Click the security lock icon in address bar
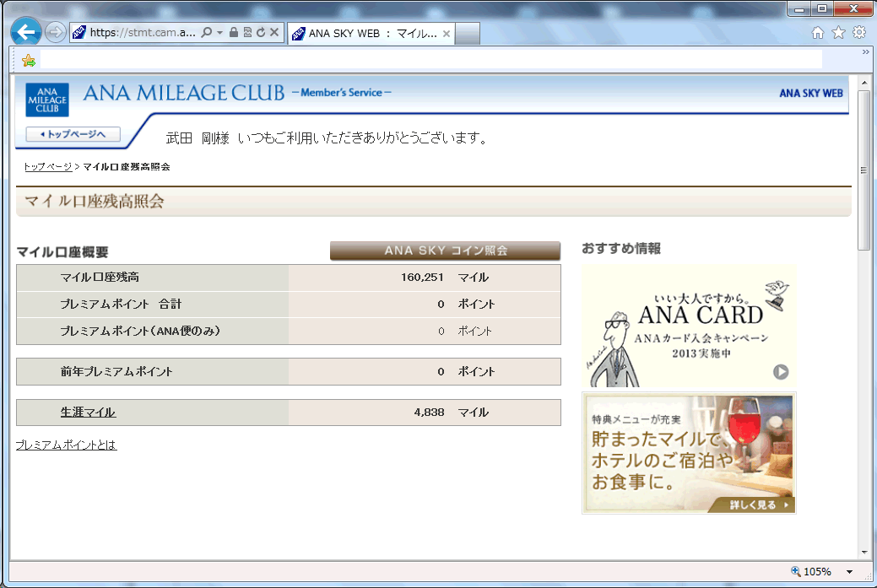Viewport: 877px width, 588px height. (234, 32)
